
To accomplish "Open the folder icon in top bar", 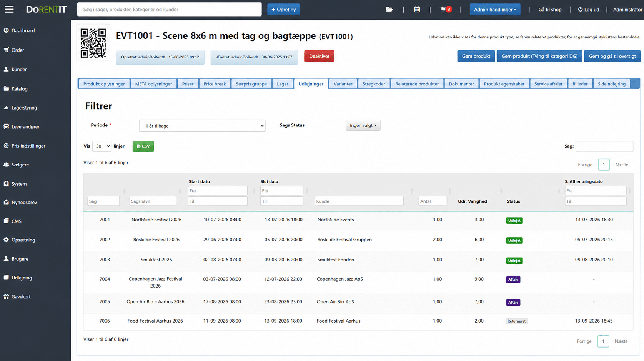I will tap(389, 9).
